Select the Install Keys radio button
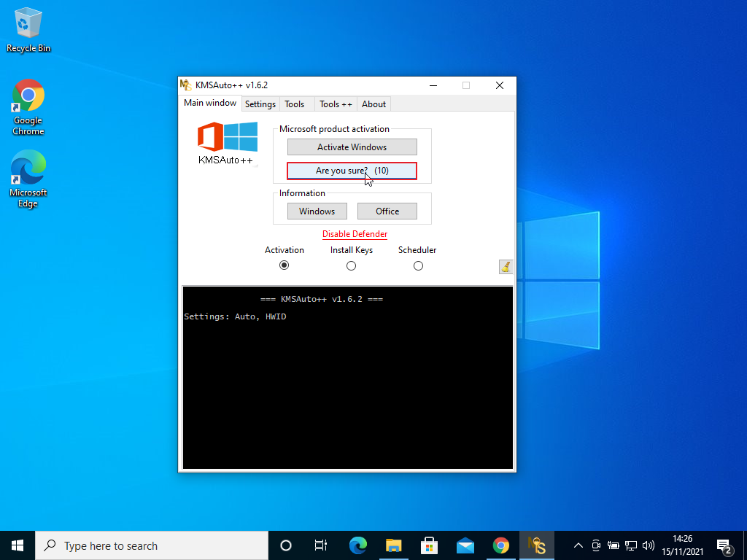This screenshot has width=747, height=560. tap(351, 265)
